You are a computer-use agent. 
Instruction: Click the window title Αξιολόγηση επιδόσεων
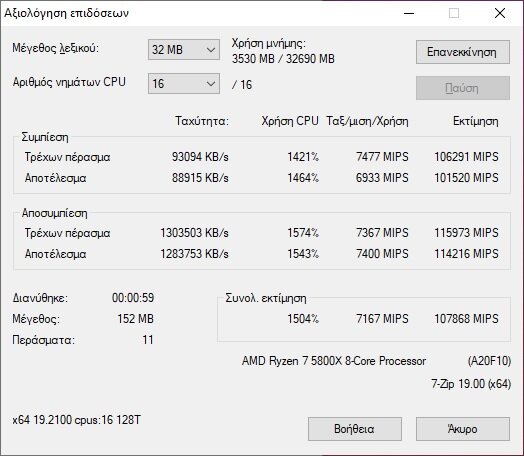click(x=67, y=13)
